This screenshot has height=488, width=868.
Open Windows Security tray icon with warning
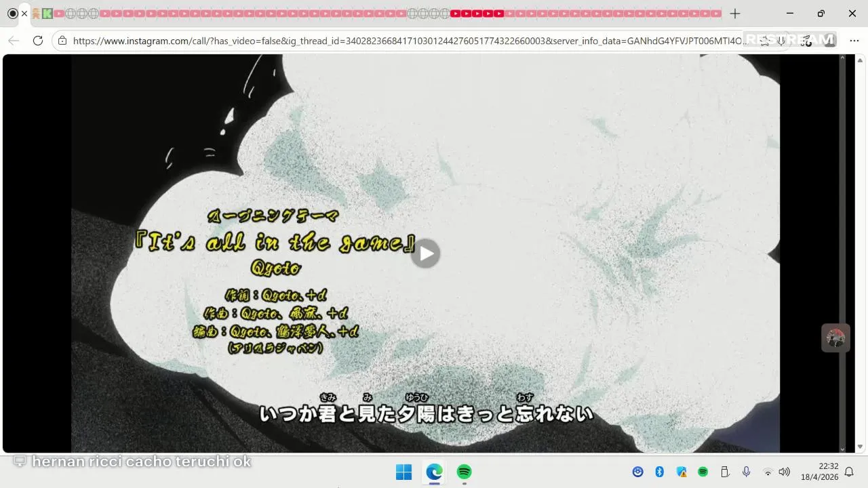click(682, 472)
